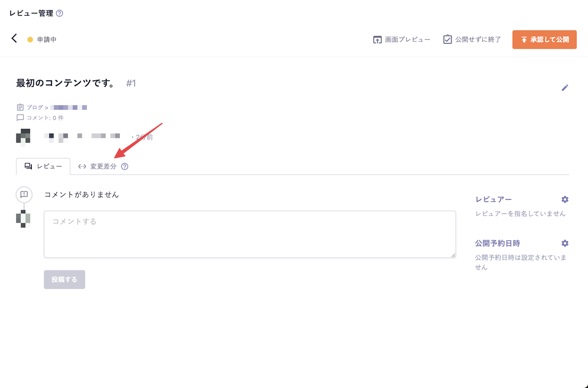The height and width of the screenshot is (388, 588).
Task: Open the レビュアー settings gear icon
Action: 565,199
